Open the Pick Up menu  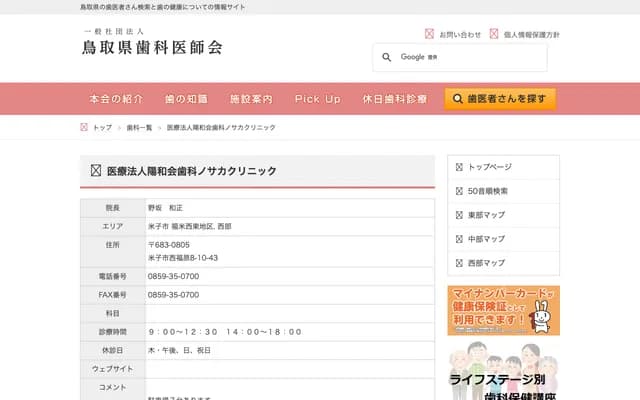coord(318,99)
